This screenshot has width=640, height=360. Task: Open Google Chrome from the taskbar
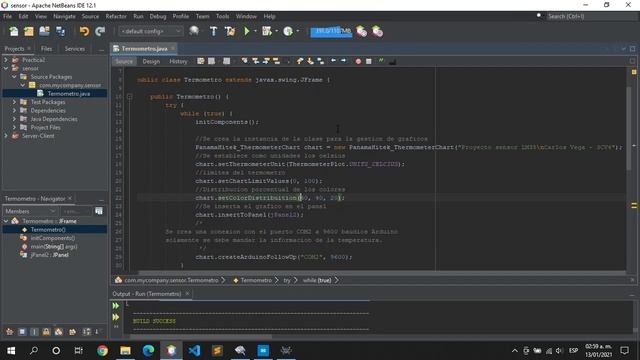click(102, 350)
